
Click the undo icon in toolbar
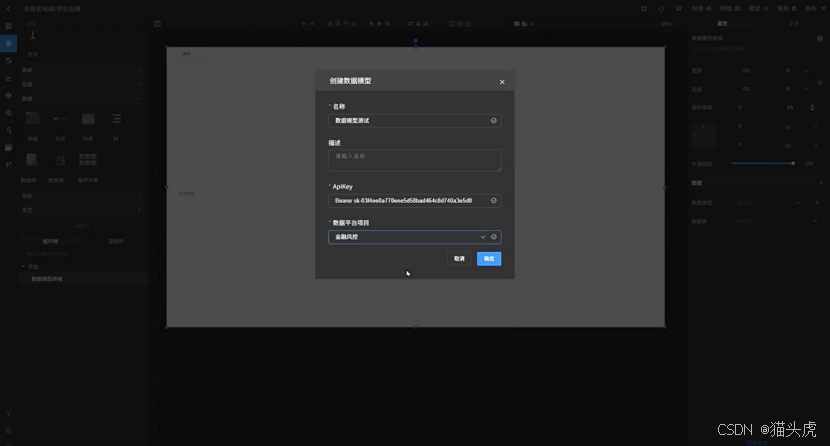point(304,24)
